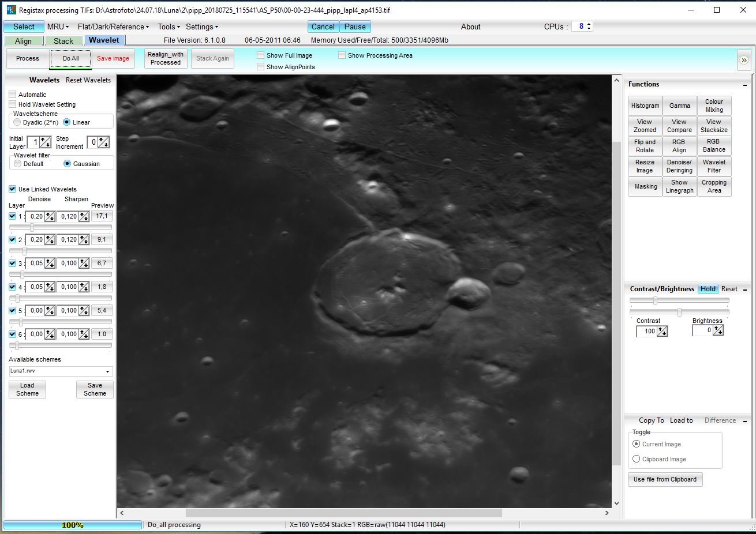Click the Contrast value spinner arrows

[662, 332]
